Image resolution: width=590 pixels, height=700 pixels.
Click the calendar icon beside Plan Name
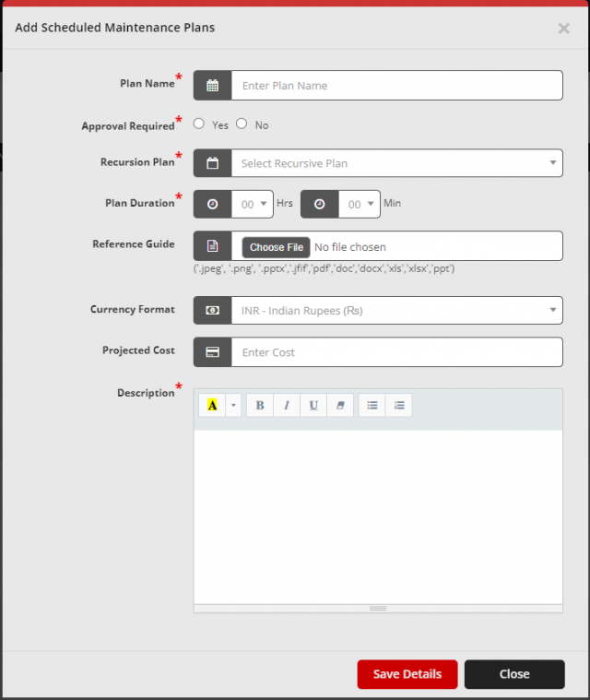click(x=212, y=85)
